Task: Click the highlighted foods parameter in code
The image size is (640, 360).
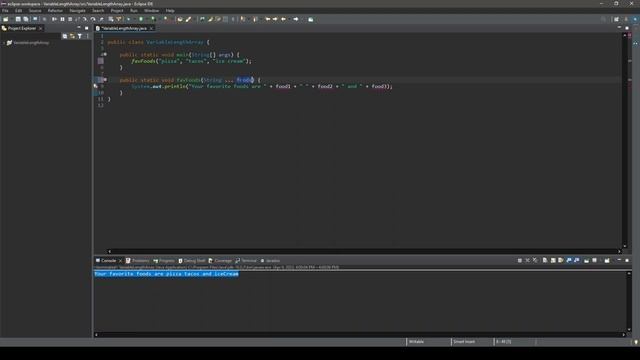Action: click(x=245, y=80)
